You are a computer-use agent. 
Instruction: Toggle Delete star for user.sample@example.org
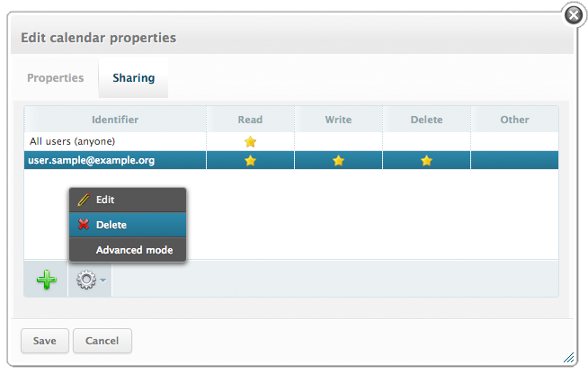(426, 160)
